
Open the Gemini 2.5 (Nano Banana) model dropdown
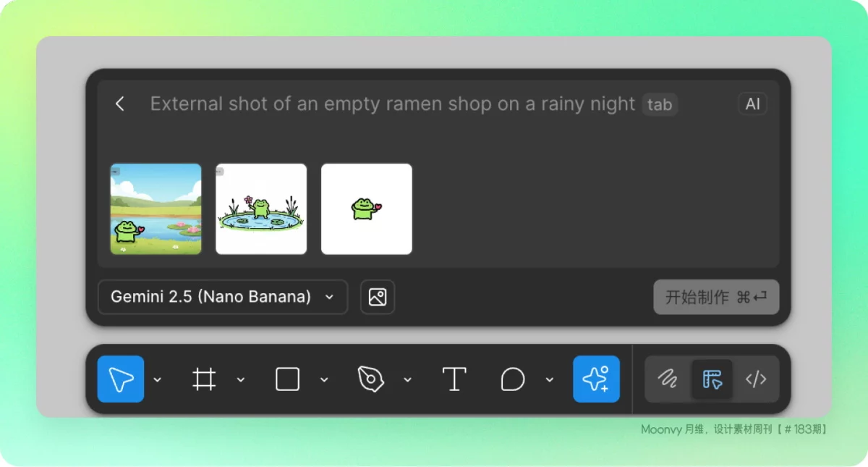(222, 297)
